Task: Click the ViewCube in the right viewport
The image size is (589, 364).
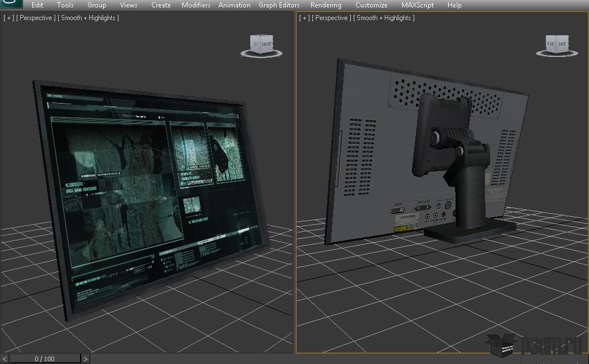Action: click(x=557, y=45)
